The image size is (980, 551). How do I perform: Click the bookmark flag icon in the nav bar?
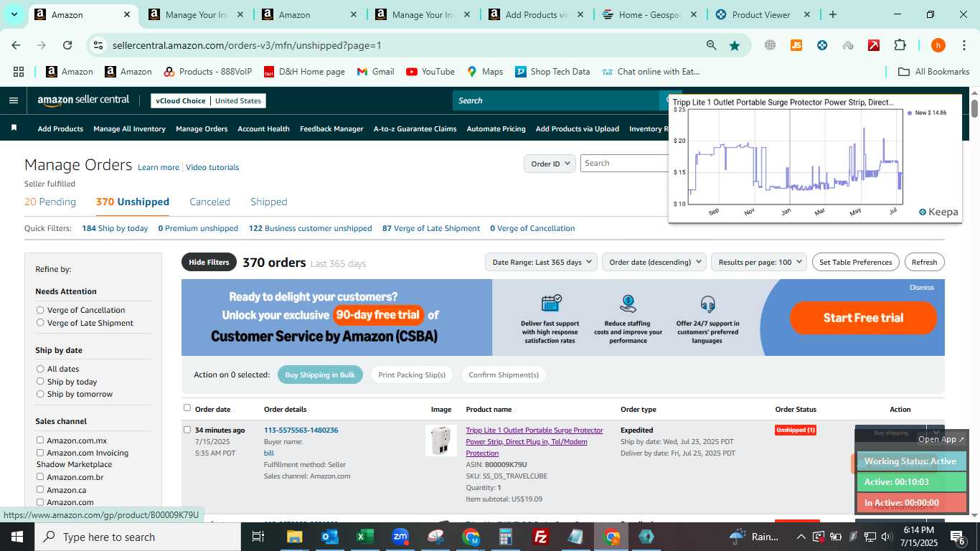pyautogui.click(x=14, y=128)
